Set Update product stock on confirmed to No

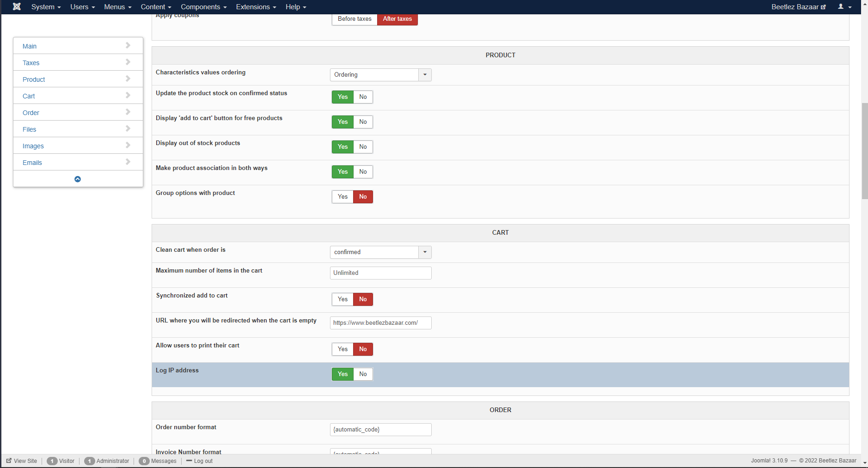point(363,97)
